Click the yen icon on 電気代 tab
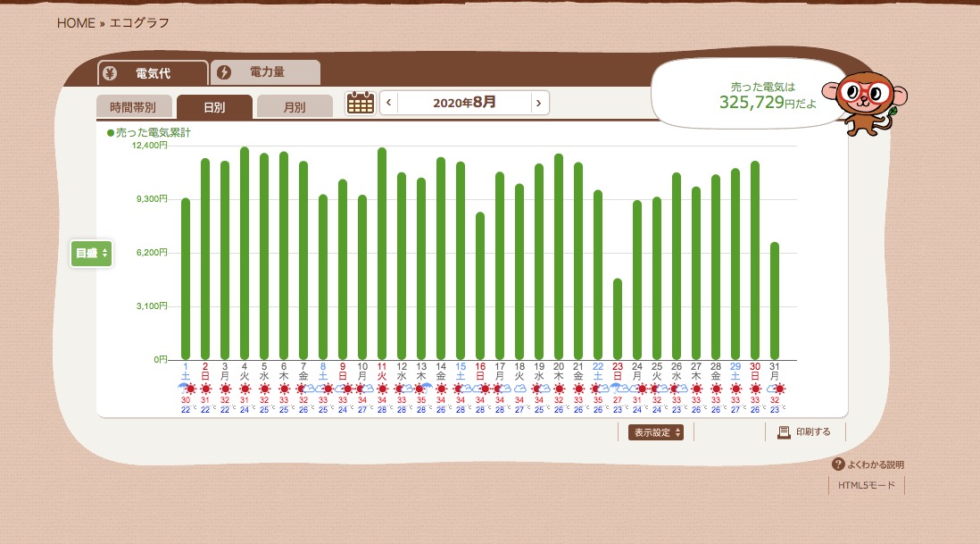Viewport: 980px width, 544px height. point(109,72)
